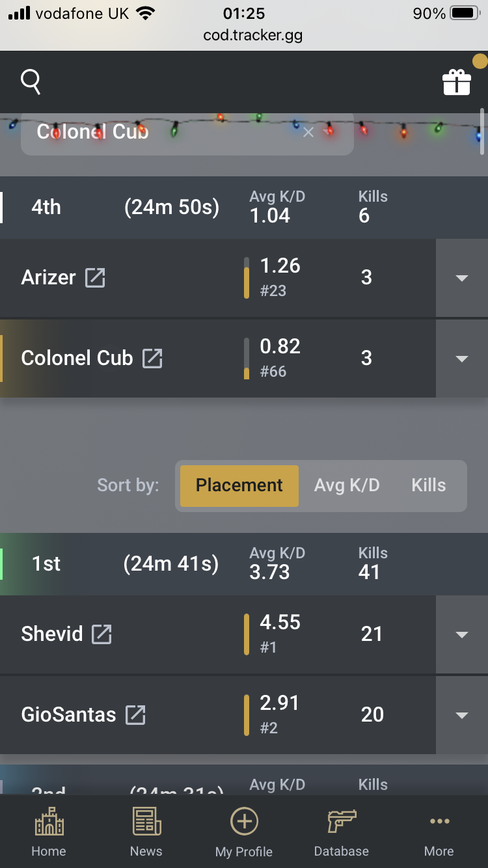Expand Colonel Cub's stats row arrow
The width and height of the screenshot is (488, 868).
[462, 359]
